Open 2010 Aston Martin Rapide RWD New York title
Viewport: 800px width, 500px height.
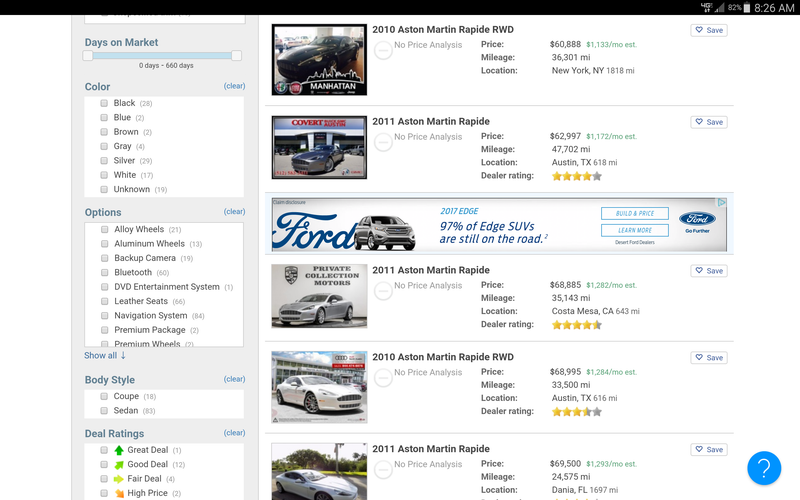(x=443, y=30)
